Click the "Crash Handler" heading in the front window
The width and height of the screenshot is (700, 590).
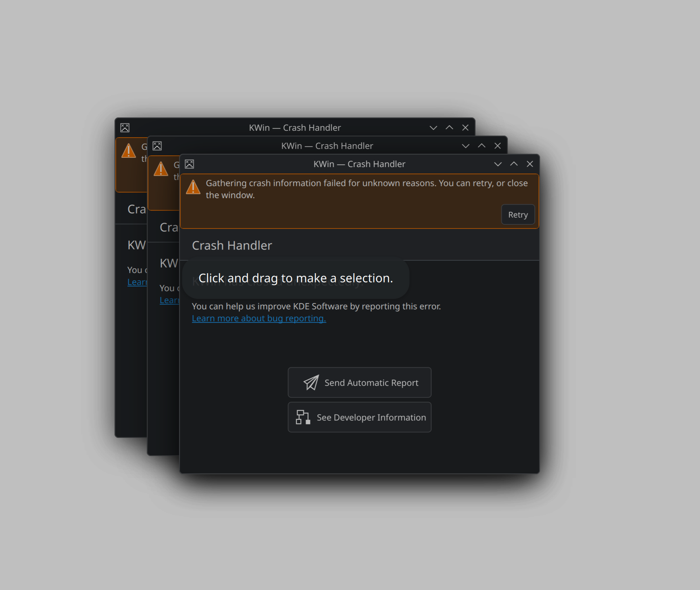click(232, 245)
